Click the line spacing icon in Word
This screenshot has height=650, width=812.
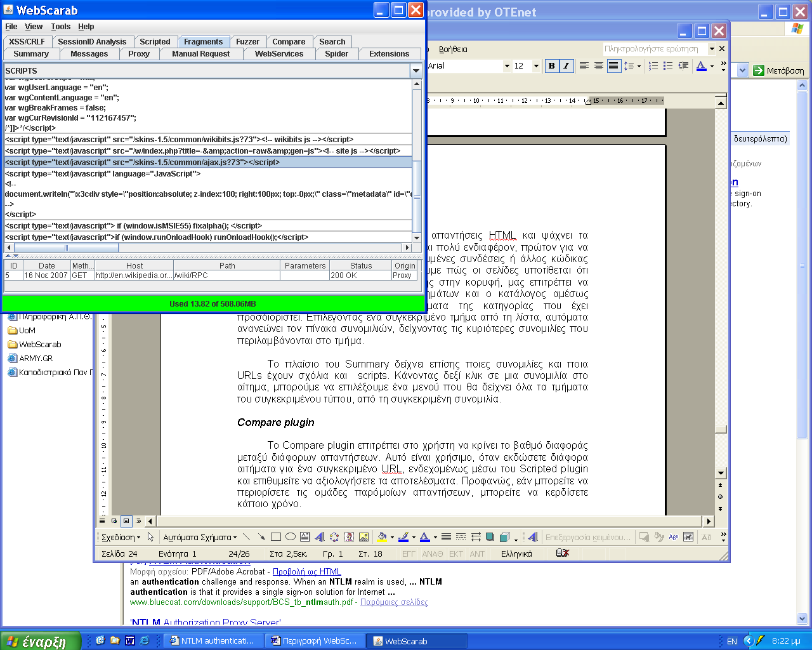coord(629,66)
